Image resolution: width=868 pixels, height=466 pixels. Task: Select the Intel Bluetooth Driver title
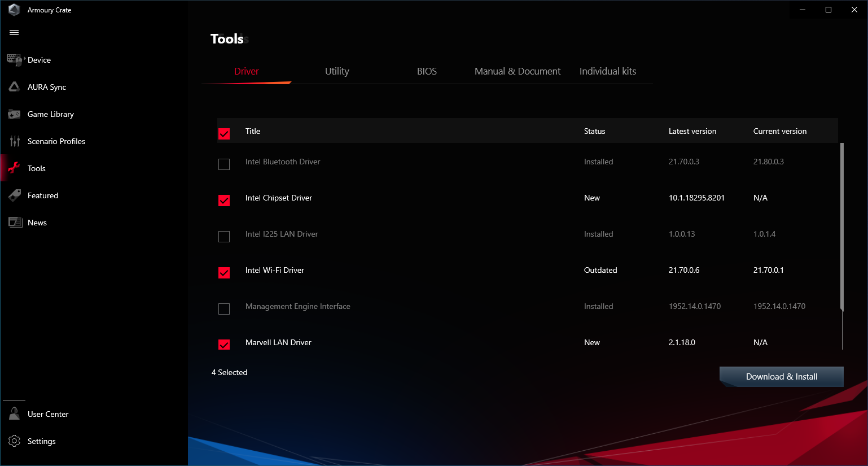pyautogui.click(x=283, y=162)
